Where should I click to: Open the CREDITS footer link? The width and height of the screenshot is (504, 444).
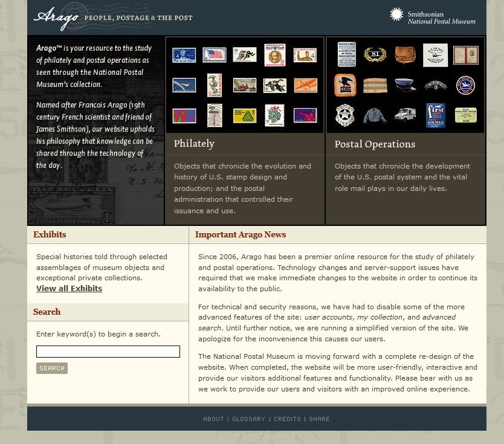tap(288, 419)
